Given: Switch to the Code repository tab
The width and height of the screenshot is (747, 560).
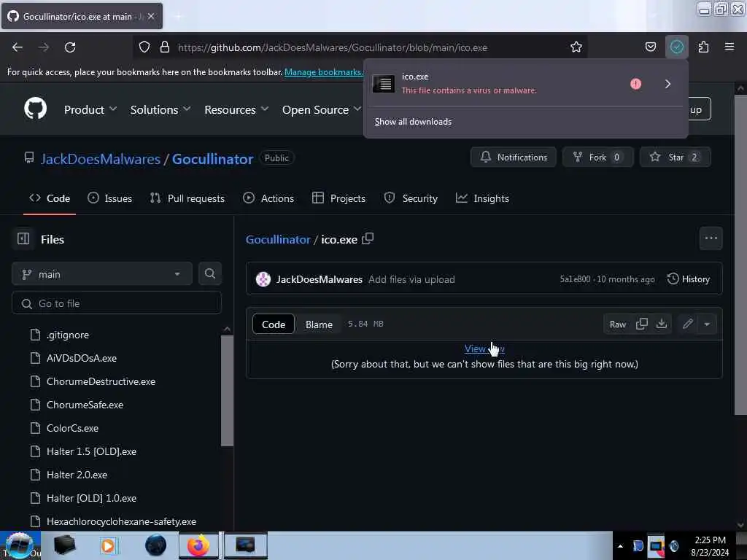Looking at the screenshot, I should coord(50,198).
